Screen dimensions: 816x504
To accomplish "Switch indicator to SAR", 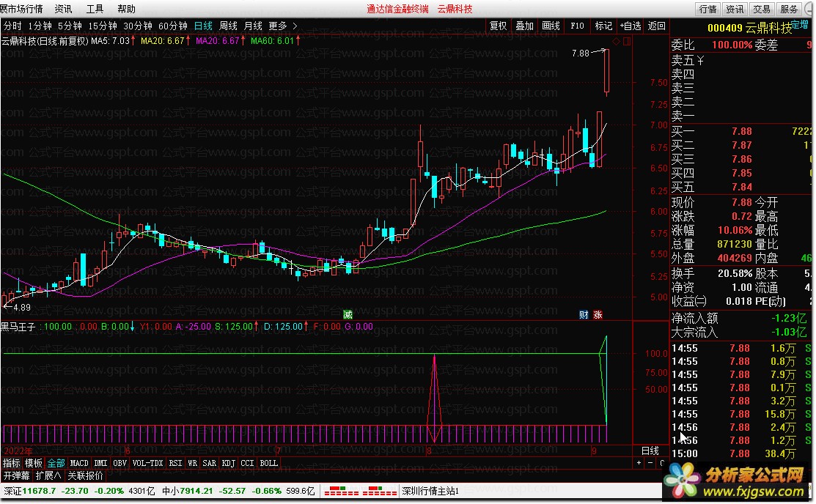I will tap(209, 463).
